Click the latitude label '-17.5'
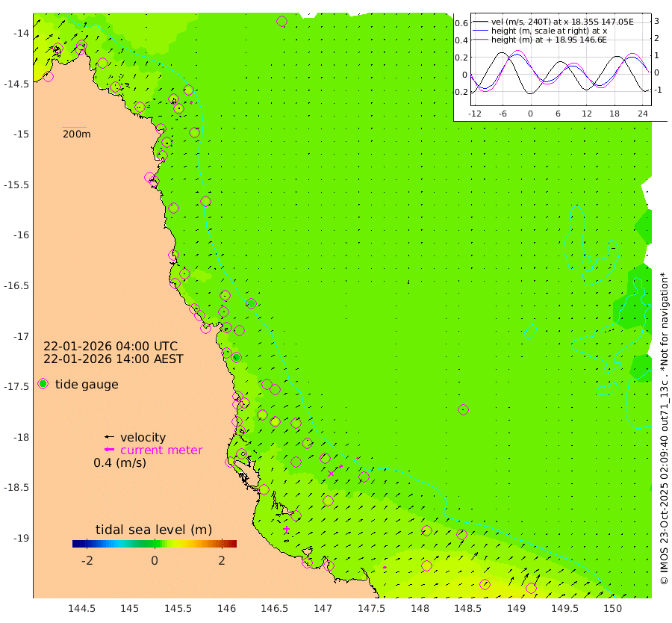The image size is (672, 623). click(x=16, y=386)
